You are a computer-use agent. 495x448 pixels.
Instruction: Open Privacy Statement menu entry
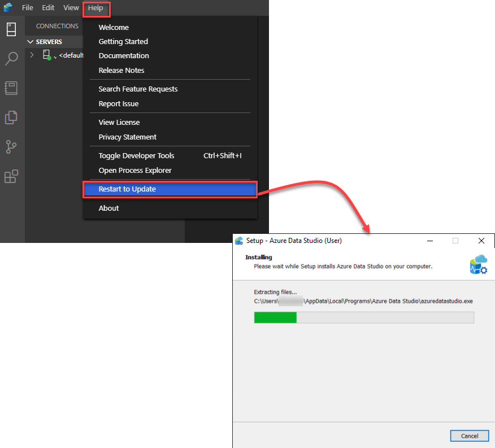[x=170, y=137]
